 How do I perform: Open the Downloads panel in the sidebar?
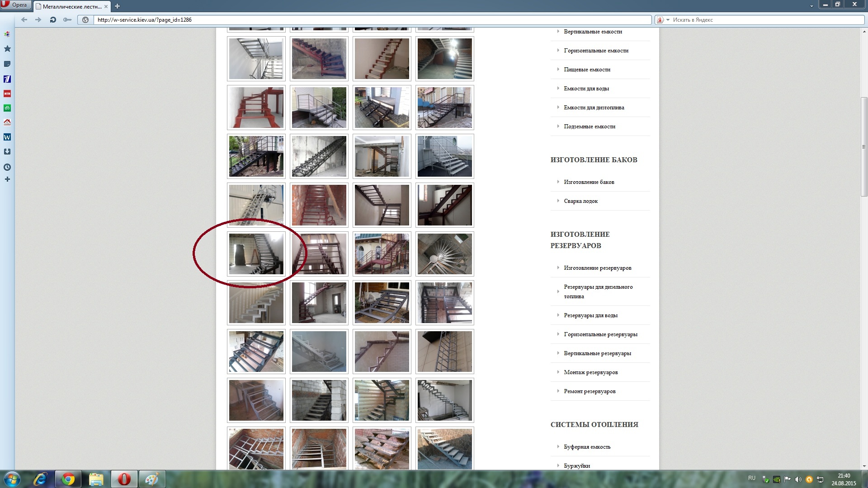pos(7,152)
